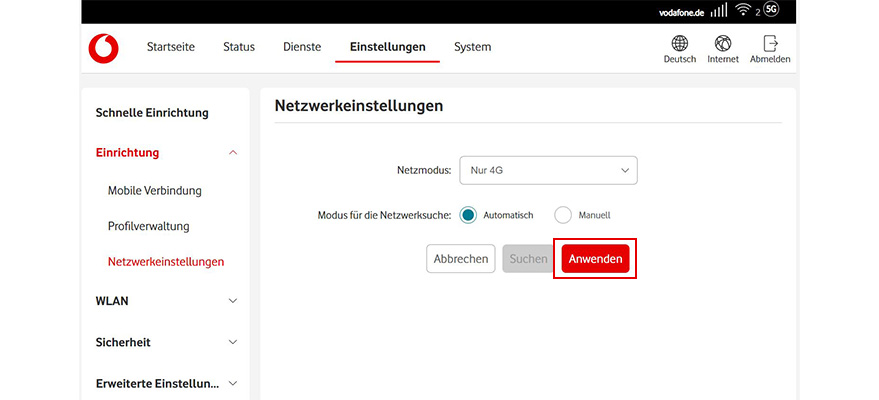This screenshot has height=400, width=879.
Task: Click the Wi-Fi status icon
Action: (743, 11)
